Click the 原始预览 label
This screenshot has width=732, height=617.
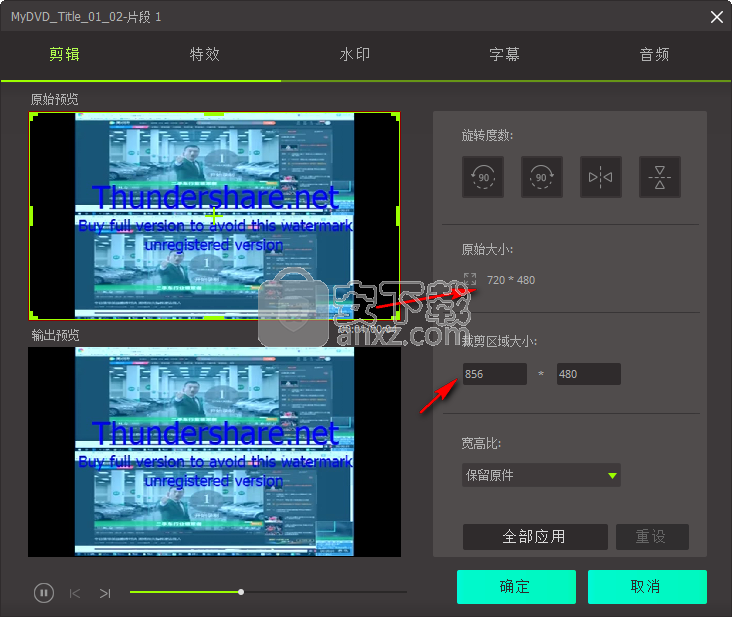coord(54,99)
